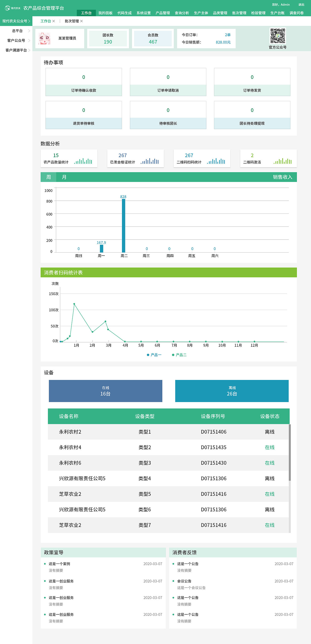Expand 客户溯源平台 sidebar chevron
311x644 pixels.
point(29,50)
